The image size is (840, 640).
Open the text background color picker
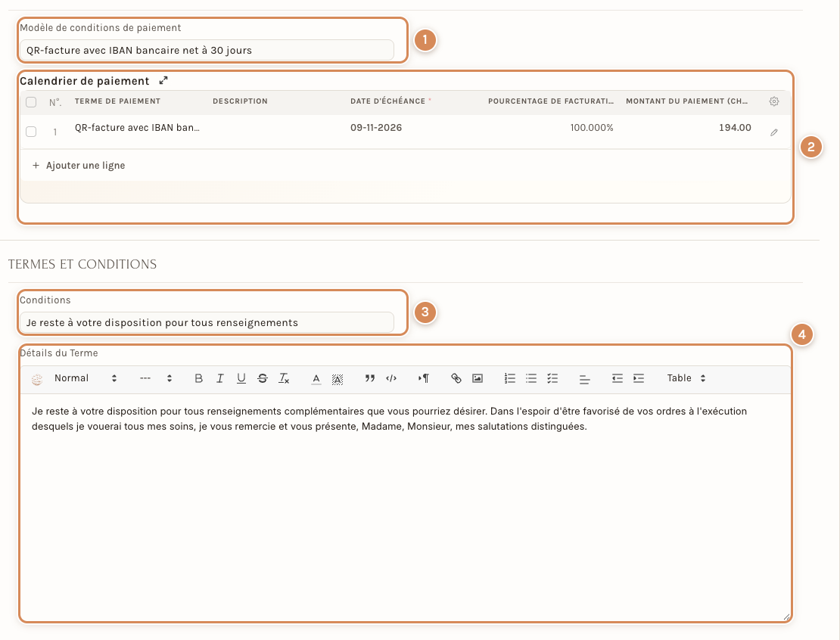pyautogui.click(x=338, y=379)
